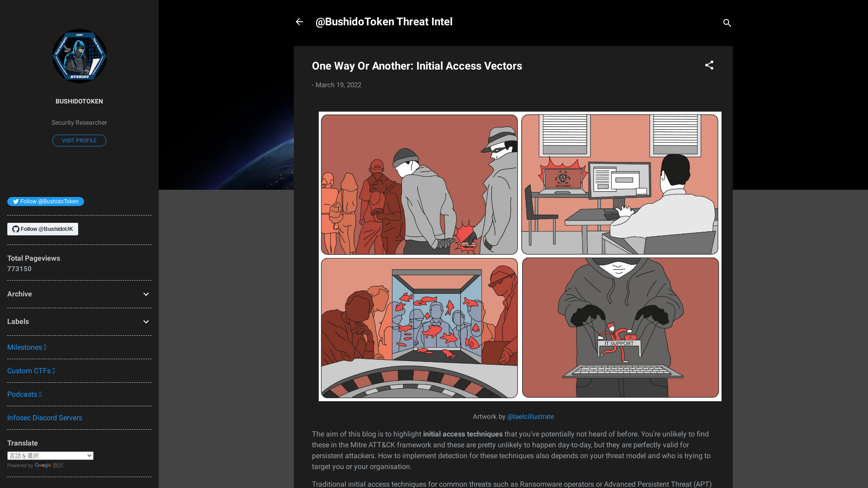
Task: Click the GitHub Follow @BushidoUK button
Action: point(42,229)
